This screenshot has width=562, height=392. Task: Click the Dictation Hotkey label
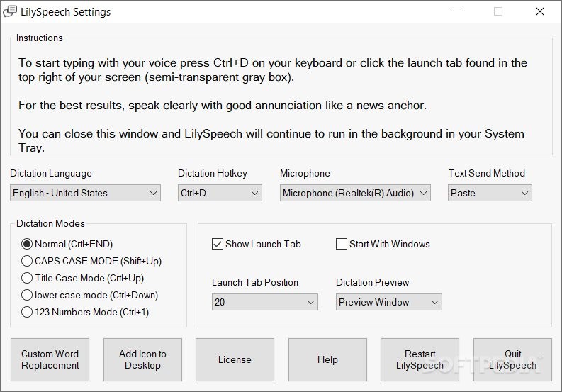pos(213,174)
